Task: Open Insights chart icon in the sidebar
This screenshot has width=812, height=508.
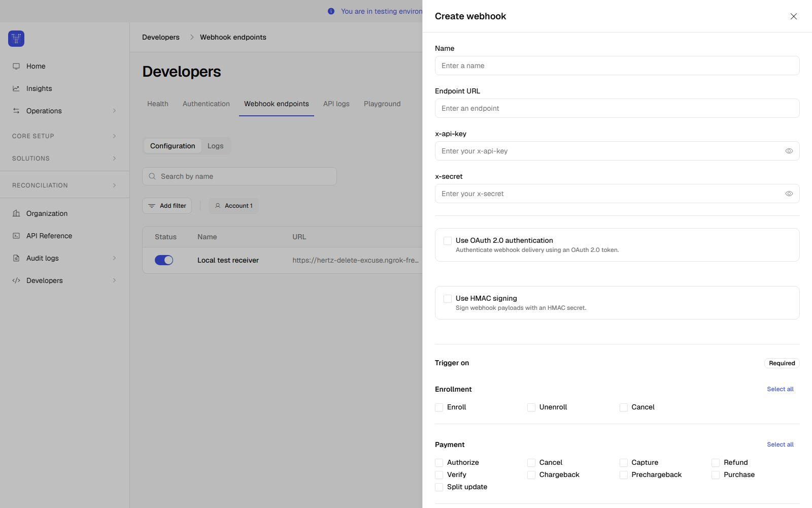Action: pos(16,88)
